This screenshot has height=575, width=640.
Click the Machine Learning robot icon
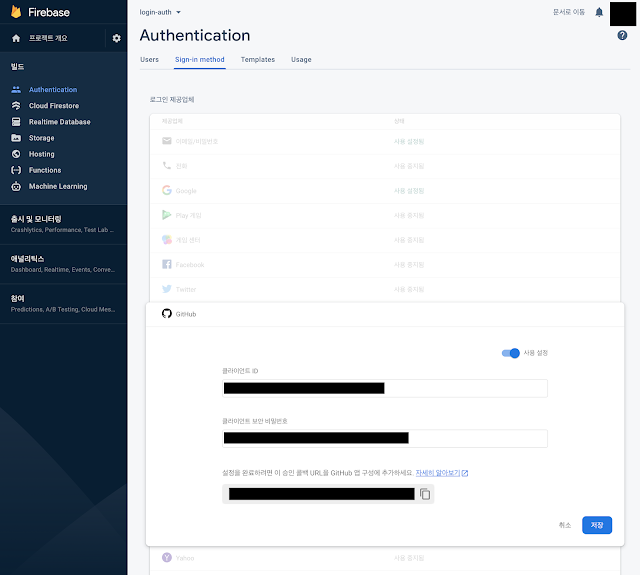[x=16, y=186]
